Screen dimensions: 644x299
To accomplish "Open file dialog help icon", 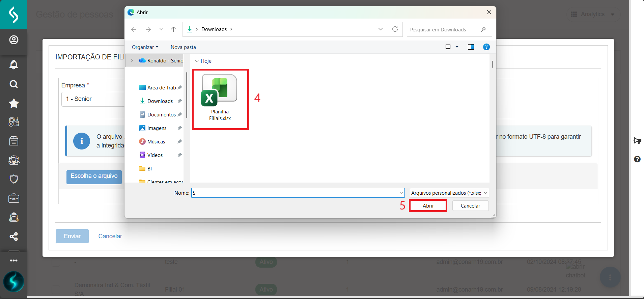I will pos(486,47).
